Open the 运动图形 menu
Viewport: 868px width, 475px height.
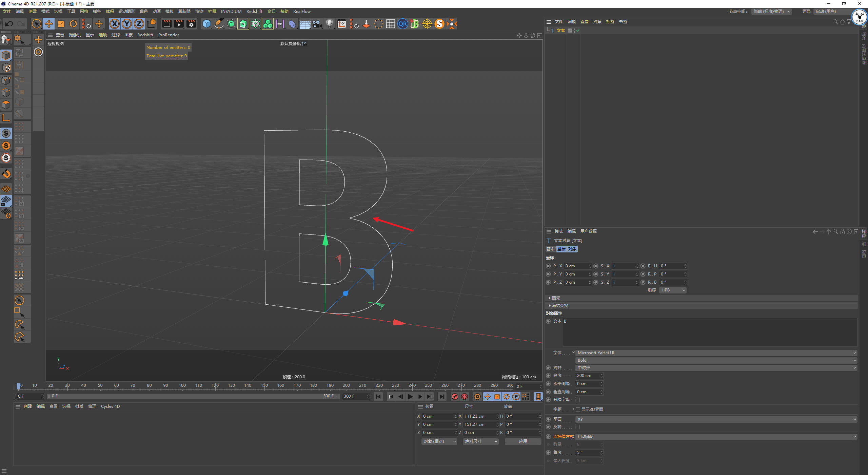point(126,12)
